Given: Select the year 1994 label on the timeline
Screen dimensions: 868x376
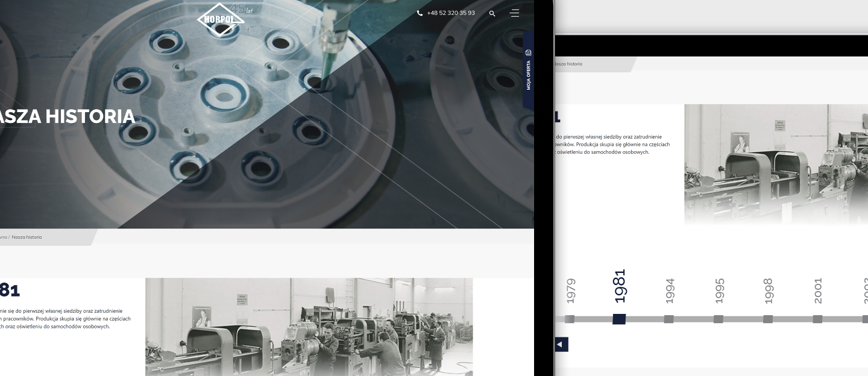Looking at the screenshot, I should click(670, 290).
